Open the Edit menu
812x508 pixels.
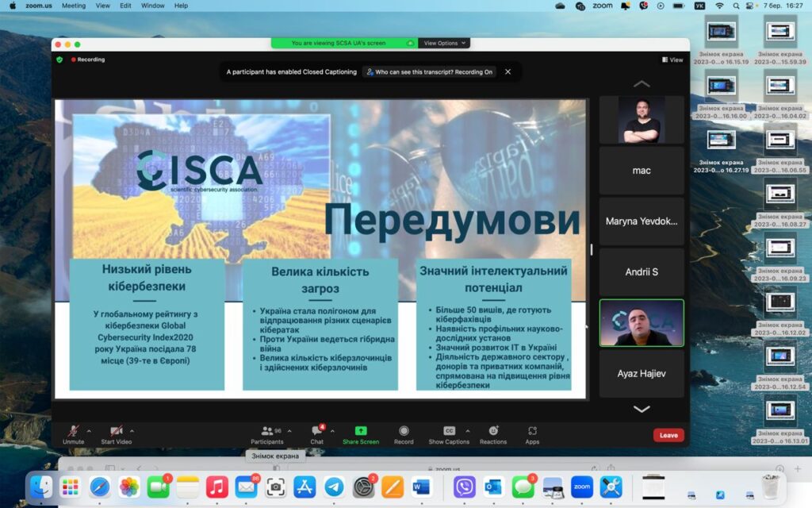125,6
